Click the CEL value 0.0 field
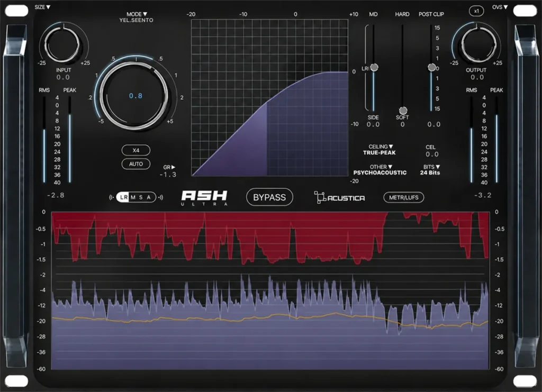Image resolution: width=542 pixels, height=392 pixels. click(x=432, y=154)
